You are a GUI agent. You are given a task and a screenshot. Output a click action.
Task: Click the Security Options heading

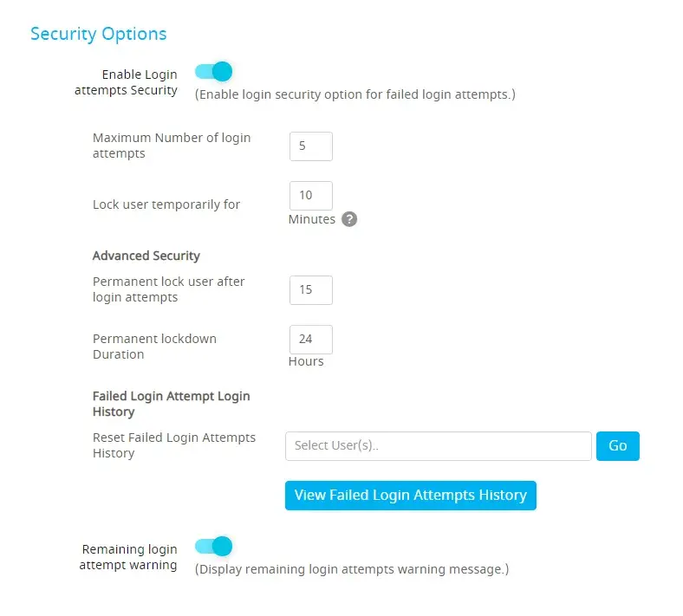pyautogui.click(x=98, y=34)
